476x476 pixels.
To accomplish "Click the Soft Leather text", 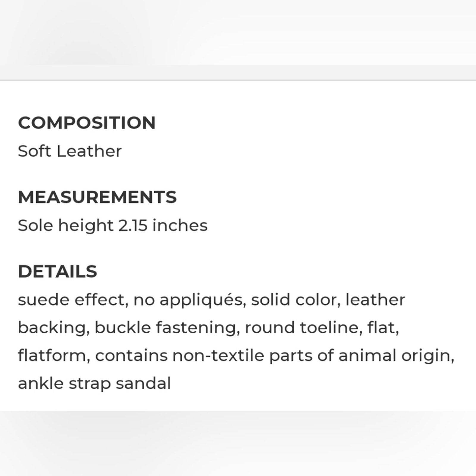I will coord(70,151).
